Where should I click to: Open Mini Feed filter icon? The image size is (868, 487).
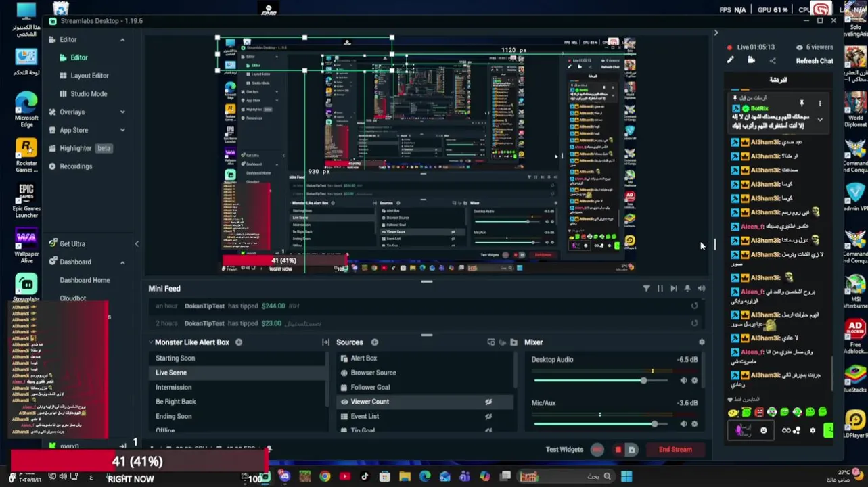click(x=646, y=289)
